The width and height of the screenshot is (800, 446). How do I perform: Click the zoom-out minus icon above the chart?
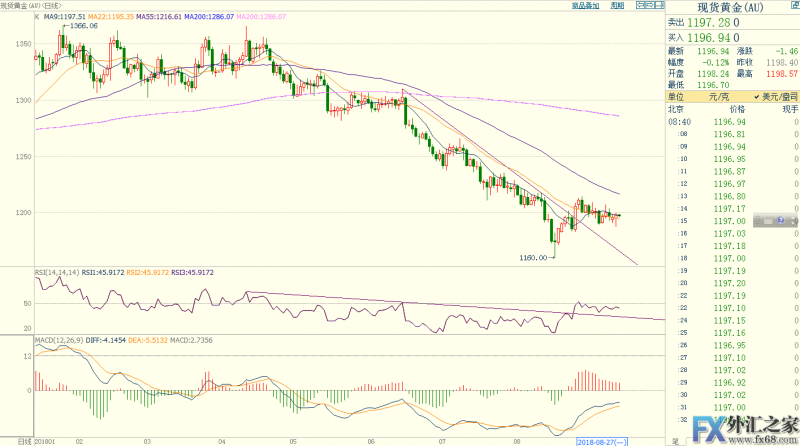[x=640, y=6]
